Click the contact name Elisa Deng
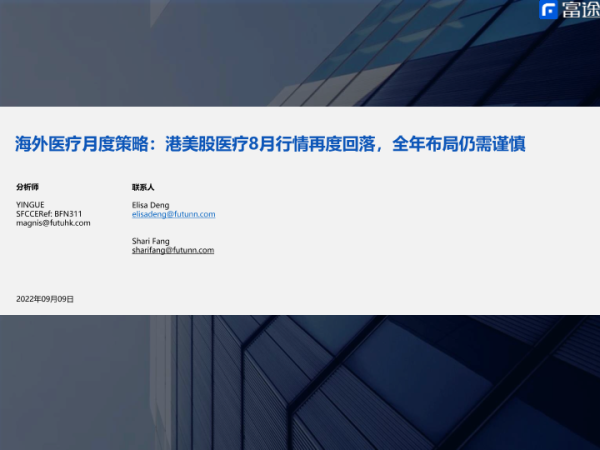Screen dimensions: 600x450 (x=152, y=205)
